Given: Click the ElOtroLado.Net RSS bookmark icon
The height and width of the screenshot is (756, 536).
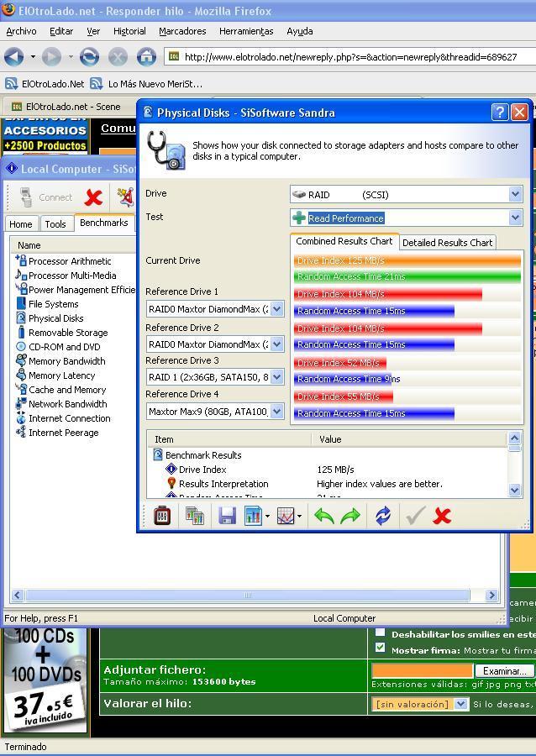Looking at the screenshot, I should tap(12, 84).
